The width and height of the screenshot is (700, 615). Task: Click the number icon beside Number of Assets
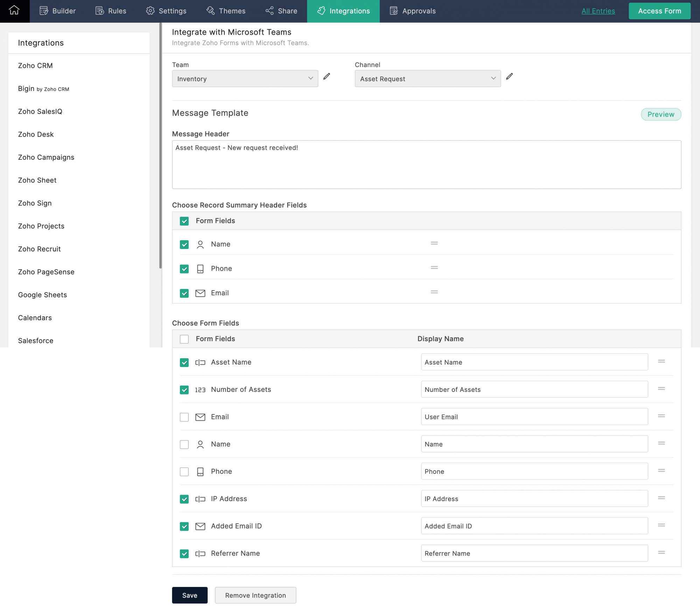[200, 390]
